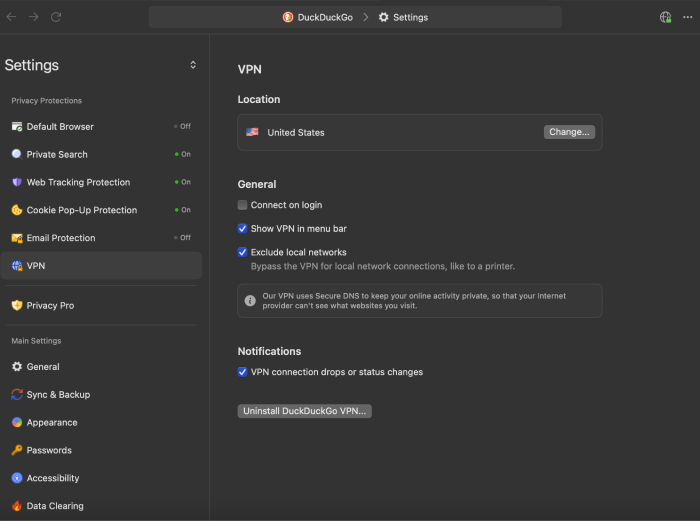Open Private Search settings
The image size is (700, 521).
click(x=101, y=154)
